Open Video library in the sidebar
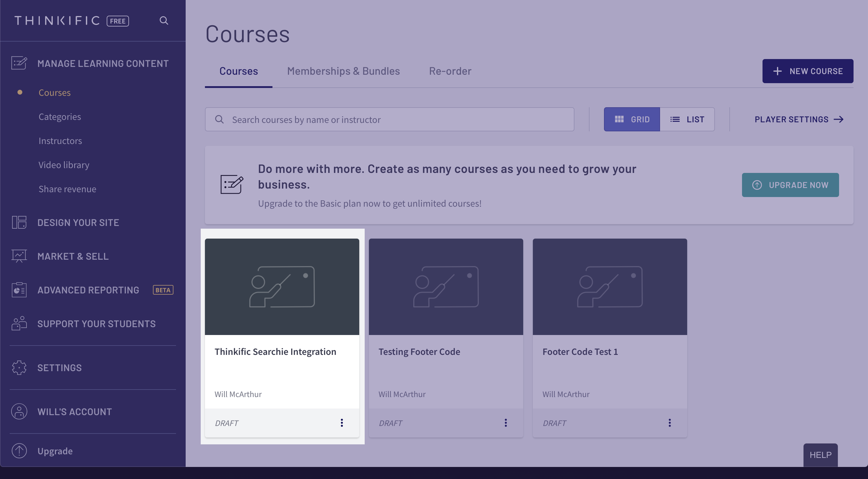Screen dimensions: 868x479 coord(64,165)
